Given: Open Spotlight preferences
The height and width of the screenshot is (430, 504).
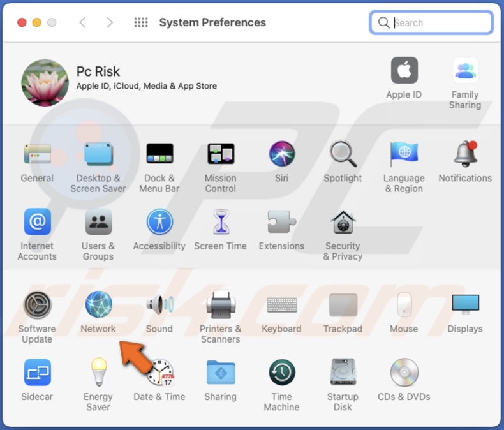Looking at the screenshot, I should (x=343, y=154).
